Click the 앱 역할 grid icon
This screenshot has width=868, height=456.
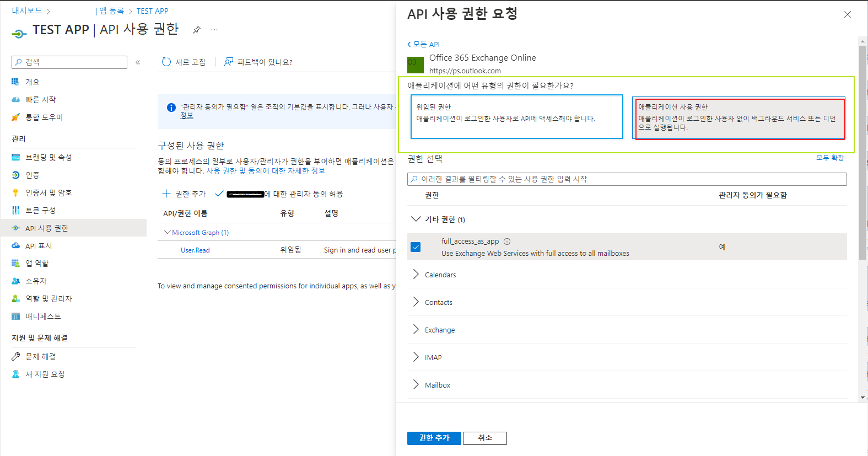[15, 263]
